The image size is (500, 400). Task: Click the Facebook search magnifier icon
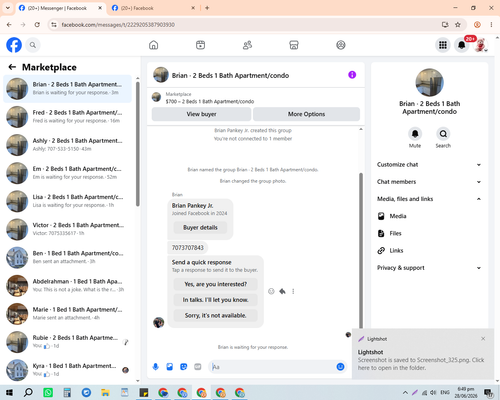pos(33,45)
